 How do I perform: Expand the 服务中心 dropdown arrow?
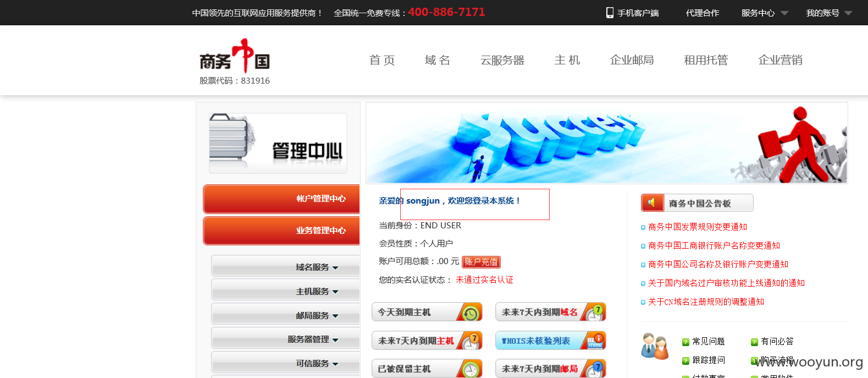point(784,13)
